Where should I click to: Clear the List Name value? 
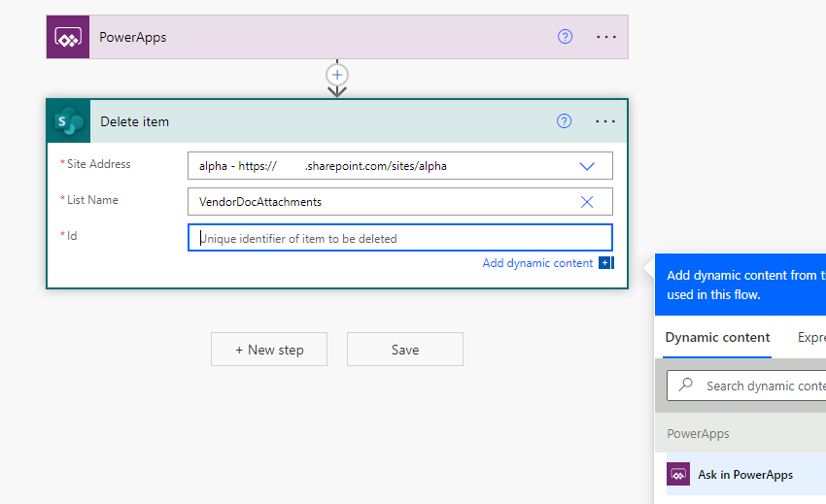click(x=587, y=202)
